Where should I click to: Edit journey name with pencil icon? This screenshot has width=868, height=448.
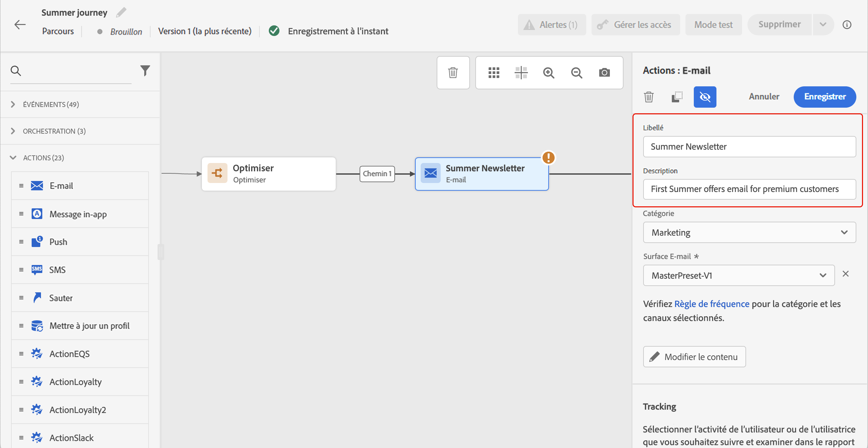click(121, 12)
